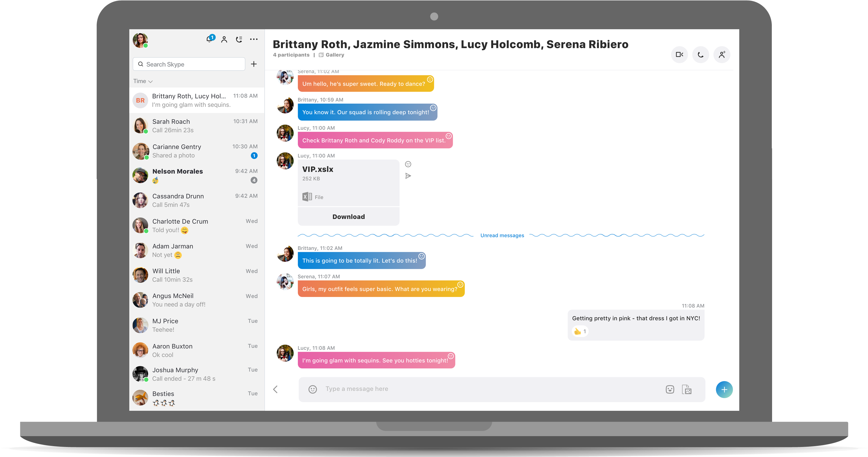Add participants to the conversation
Screen dimensions: 868x457
pyautogui.click(x=722, y=54)
